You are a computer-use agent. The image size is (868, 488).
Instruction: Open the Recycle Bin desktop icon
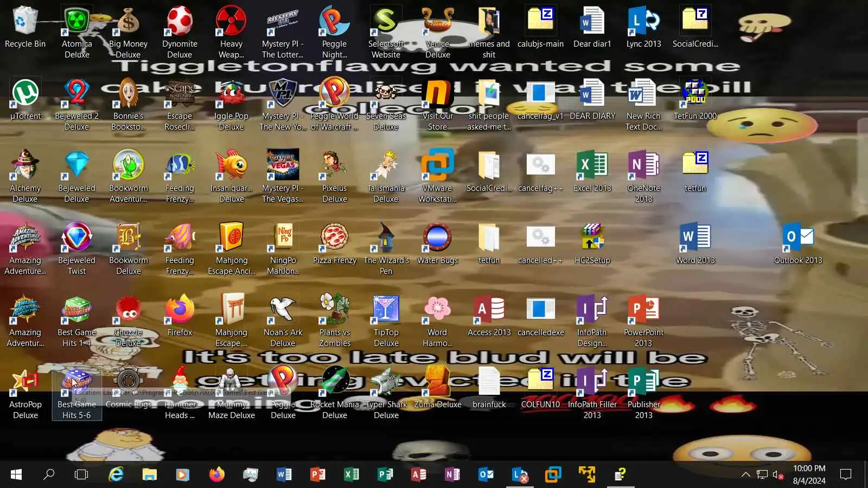click(x=25, y=27)
